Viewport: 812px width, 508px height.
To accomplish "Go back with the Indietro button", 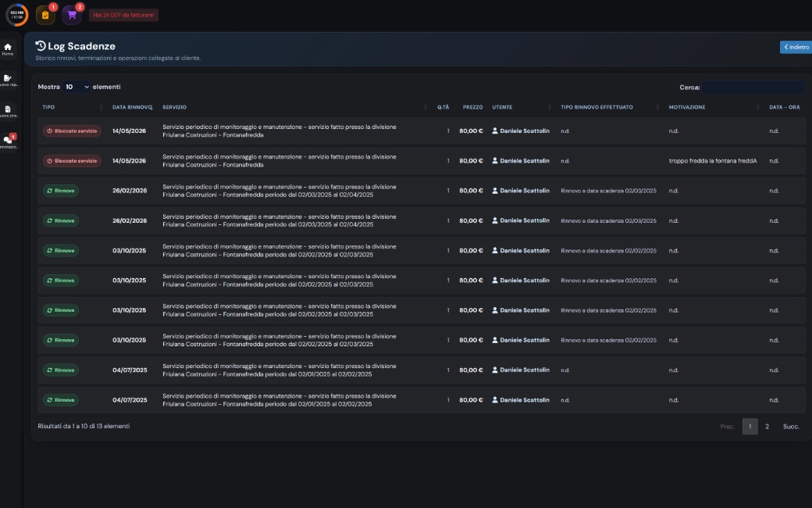I will click(x=796, y=47).
